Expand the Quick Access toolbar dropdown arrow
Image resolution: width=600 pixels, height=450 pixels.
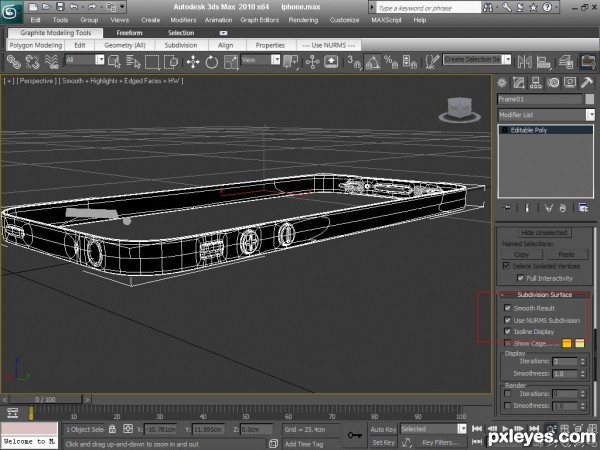122,7
